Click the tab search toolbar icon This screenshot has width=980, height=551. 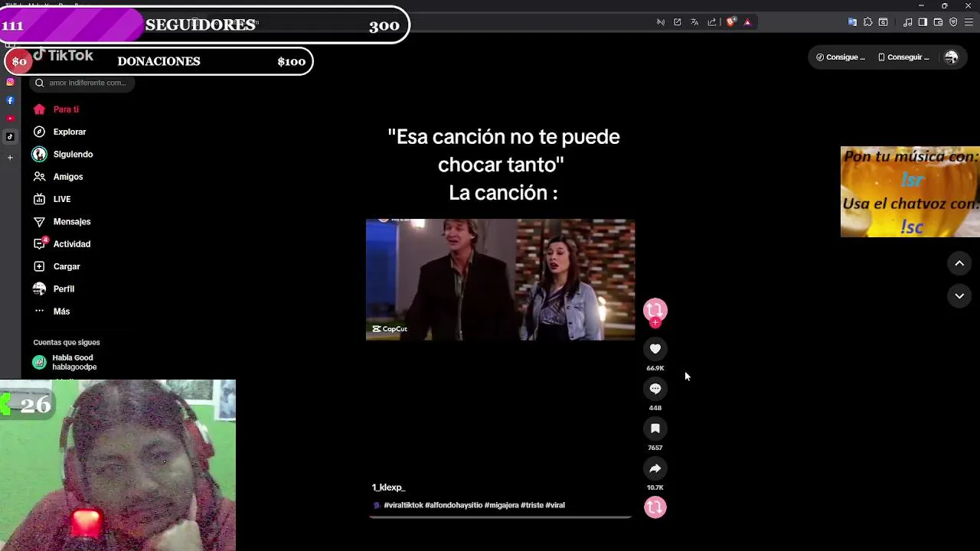[883, 22]
